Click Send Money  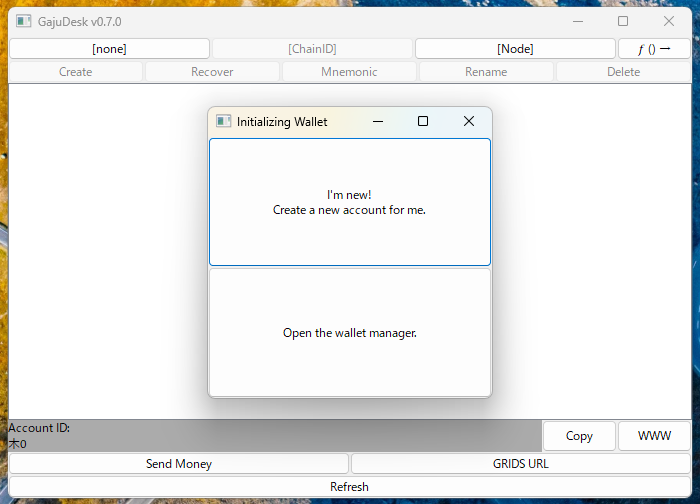(179, 464)
